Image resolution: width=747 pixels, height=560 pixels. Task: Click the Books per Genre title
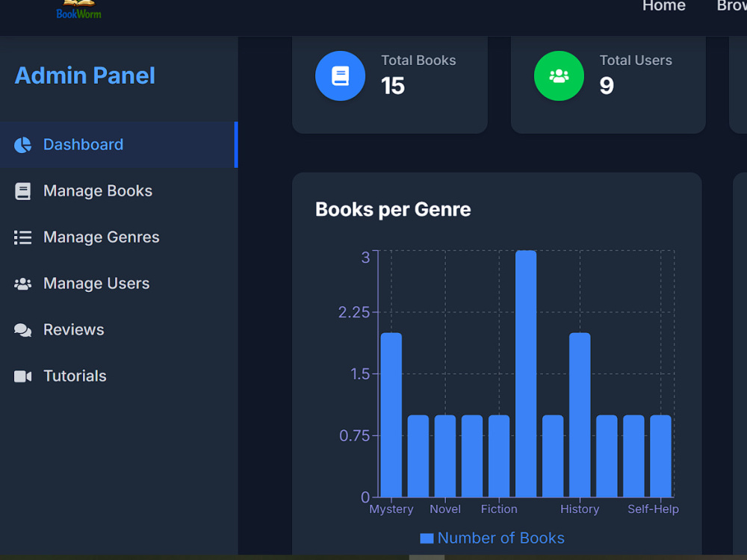(x=393, y=210)
